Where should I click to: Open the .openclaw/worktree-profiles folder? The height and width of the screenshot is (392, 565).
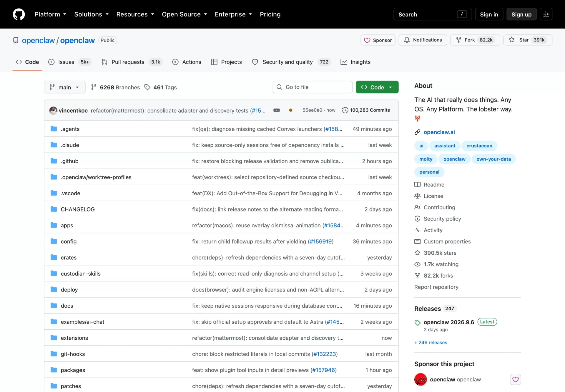coord(96,177)
